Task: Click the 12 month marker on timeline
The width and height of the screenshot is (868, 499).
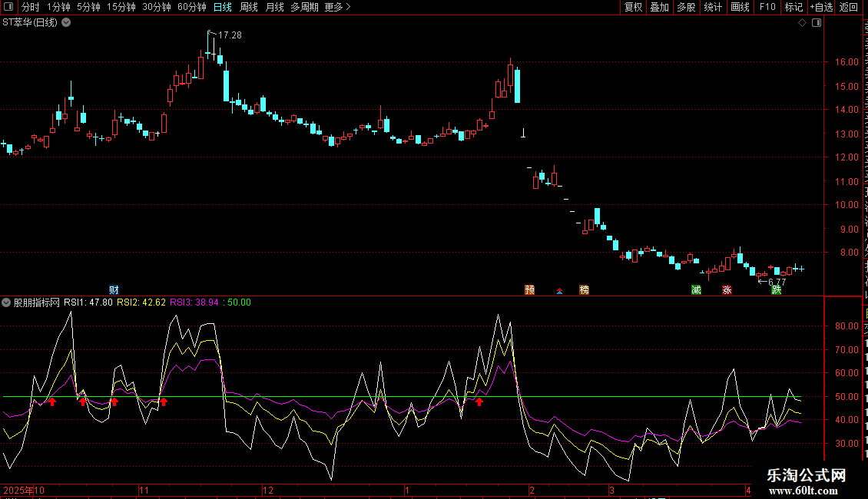Action: 268,490
